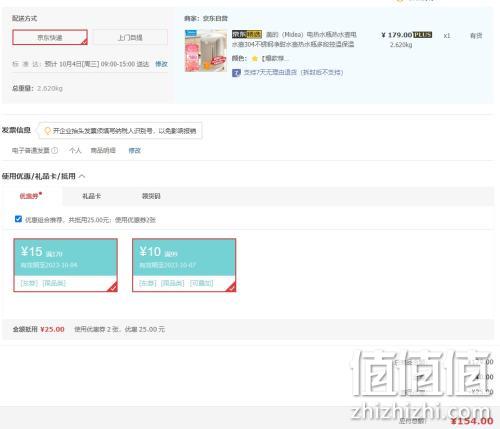Screen dimensions: 500x429
Task: Toggle the recommended coupon combination checkbox
Action: (x=18, y=219)
